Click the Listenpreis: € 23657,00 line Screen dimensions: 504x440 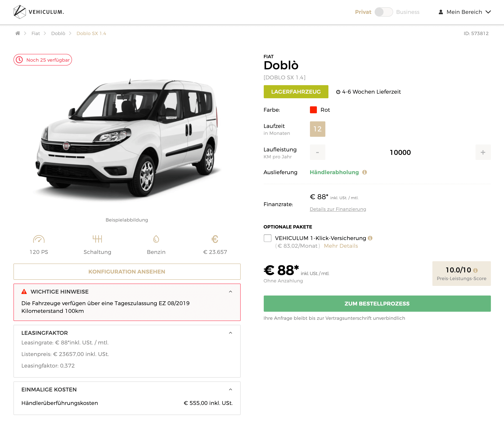(x=65, y=354)
